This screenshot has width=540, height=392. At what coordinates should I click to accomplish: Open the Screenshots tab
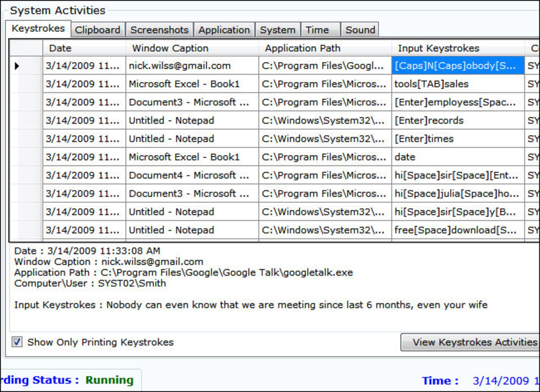(159, 30)
